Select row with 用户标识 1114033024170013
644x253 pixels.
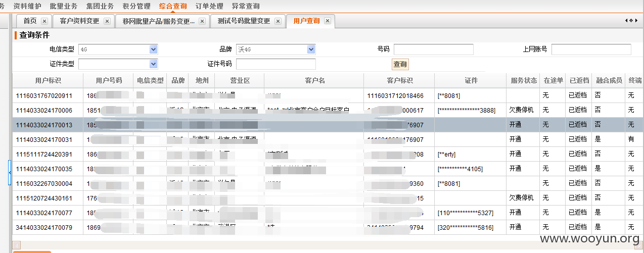click(x=328, y=125)
